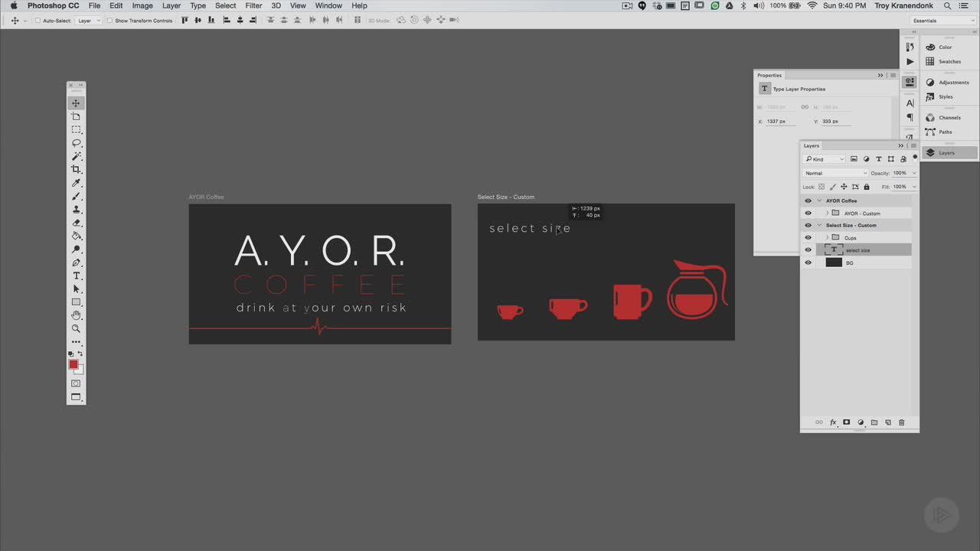This screenshot has width=980, height=551.
Task: Select the Pen tool
Action: tap(76, 262)
